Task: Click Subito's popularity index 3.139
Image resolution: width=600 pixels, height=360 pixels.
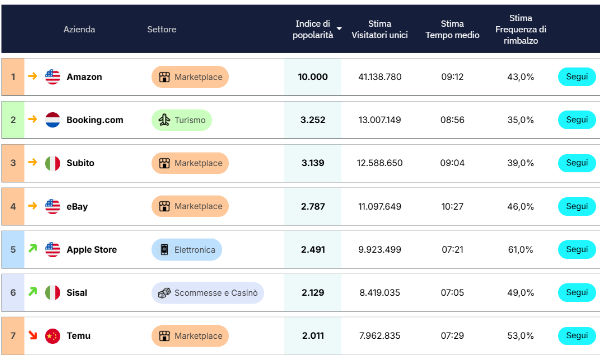Action: pyautogui.click(x=313, y=163)
